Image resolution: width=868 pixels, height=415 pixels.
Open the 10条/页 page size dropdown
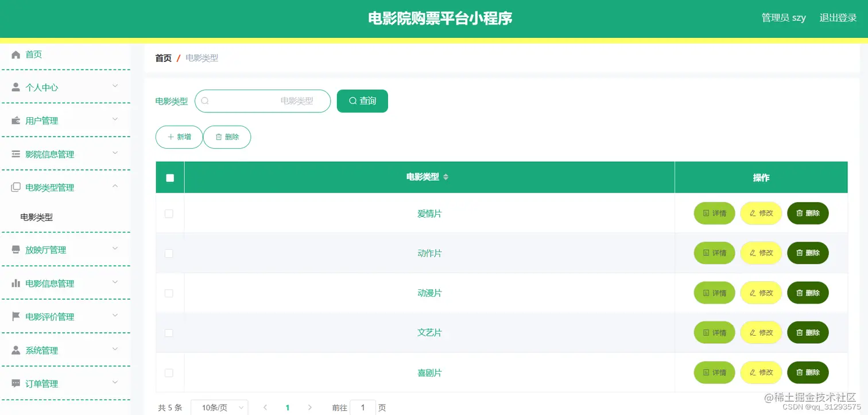pyautogui.click(x=219, y=408)
